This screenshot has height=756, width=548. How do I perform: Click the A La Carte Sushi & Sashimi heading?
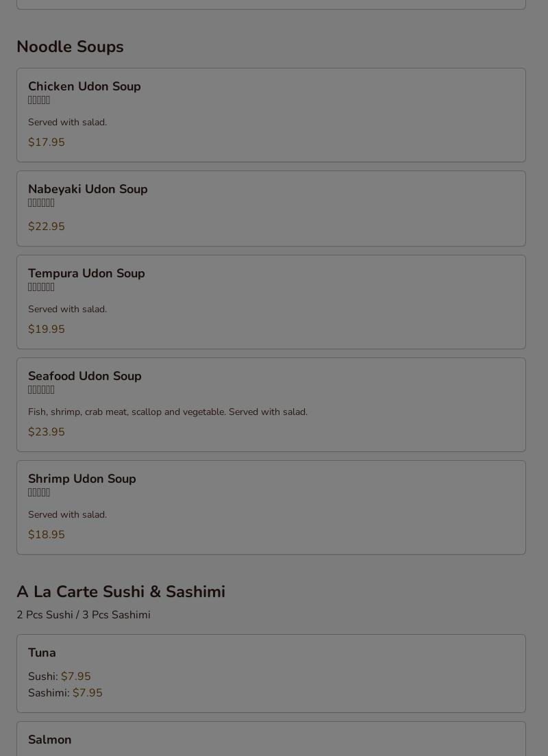121,592
